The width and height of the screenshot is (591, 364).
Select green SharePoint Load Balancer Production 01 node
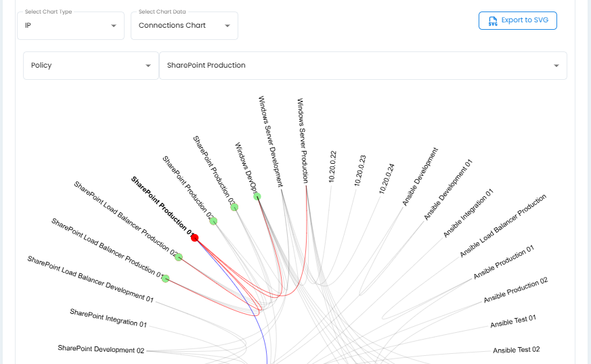pos(165,278)
